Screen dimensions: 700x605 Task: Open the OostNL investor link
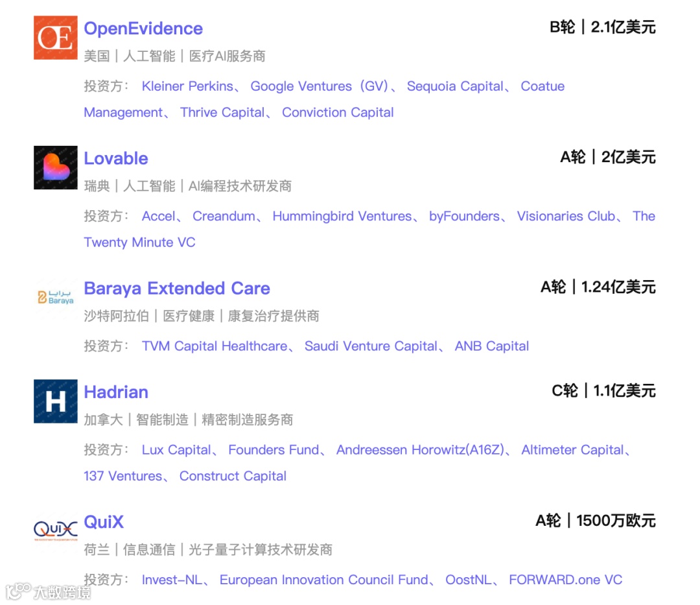469,580
